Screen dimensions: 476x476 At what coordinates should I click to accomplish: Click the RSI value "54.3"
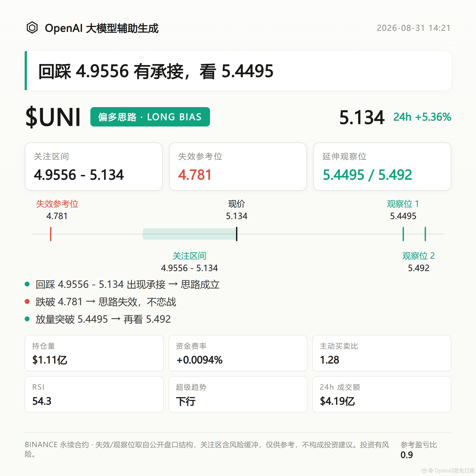[42, 401]
